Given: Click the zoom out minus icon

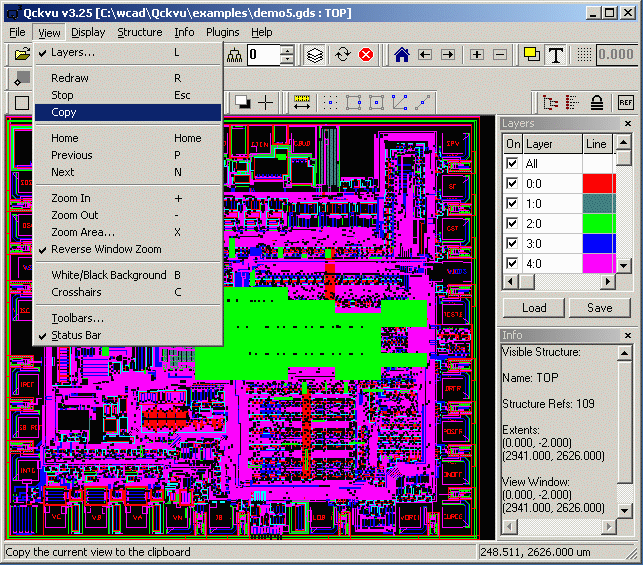Looking at the screenshot, I should point(500,55).
